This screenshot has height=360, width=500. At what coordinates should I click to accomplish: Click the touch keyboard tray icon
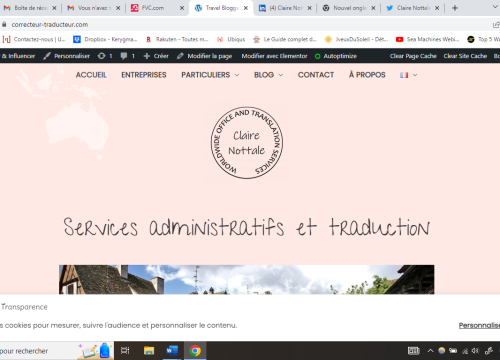(x=414, y=351)
